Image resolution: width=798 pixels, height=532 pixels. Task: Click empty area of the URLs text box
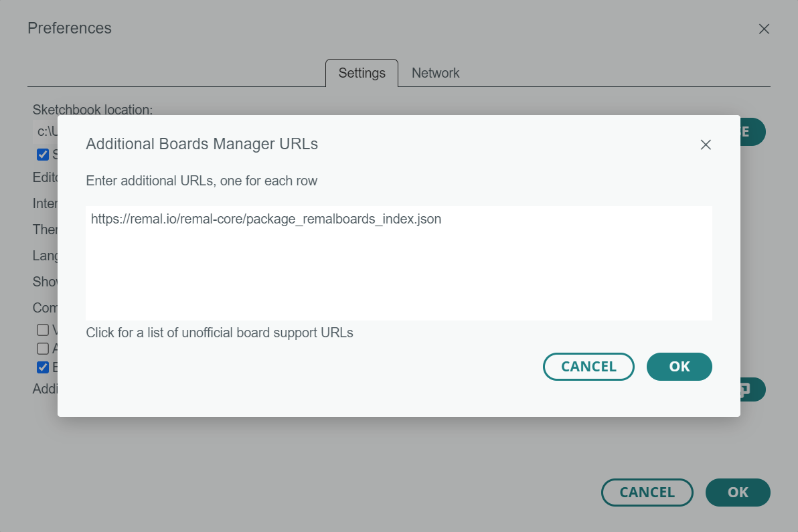[398, 281]
